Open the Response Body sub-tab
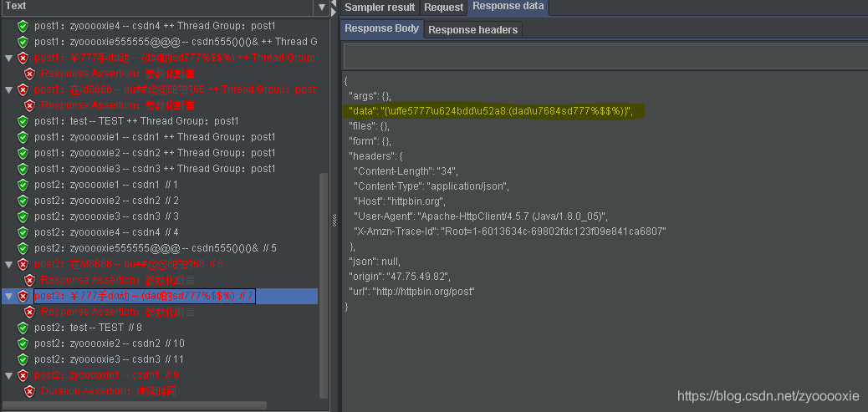This screenshot has height=412, width=868. click(382, 28)
